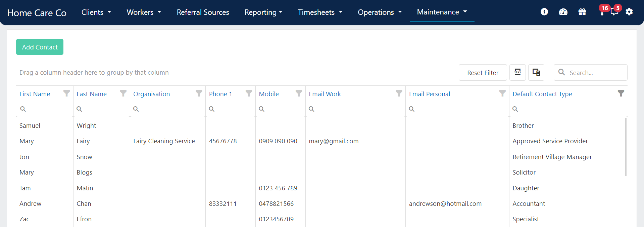The width and height of the screenshot is (644, 227).
Task: Expand the Timesheets dropdown menu
Action: (x=320, y=12)
